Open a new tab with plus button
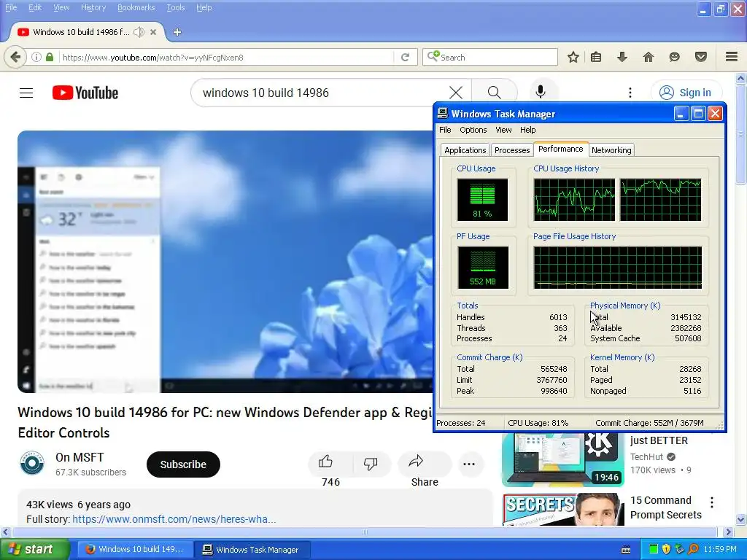Viewport: 747px width, 560px height. tap(177, 32)
